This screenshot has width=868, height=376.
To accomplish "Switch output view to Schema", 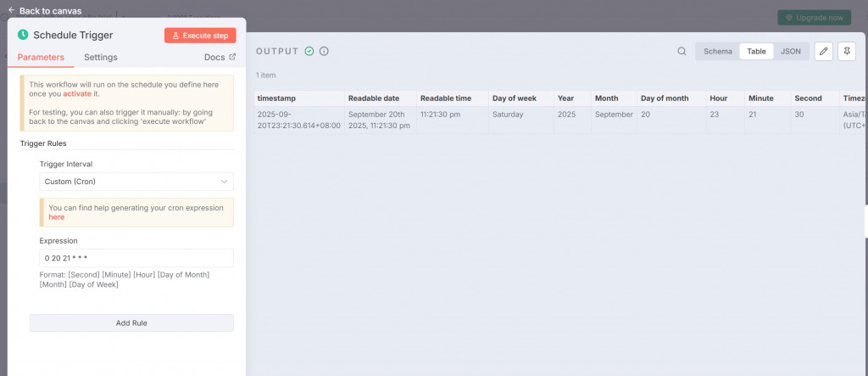I will [x=717, y=51].
